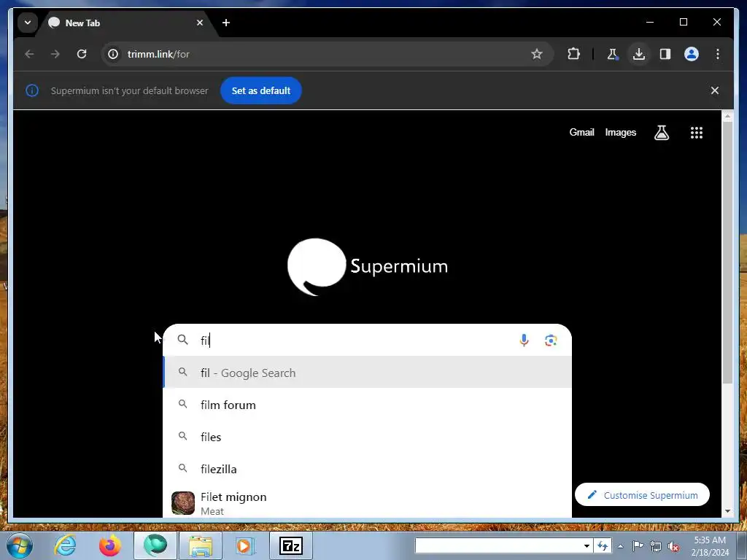Open the three-dot browser menu

(x=718, y=54)
